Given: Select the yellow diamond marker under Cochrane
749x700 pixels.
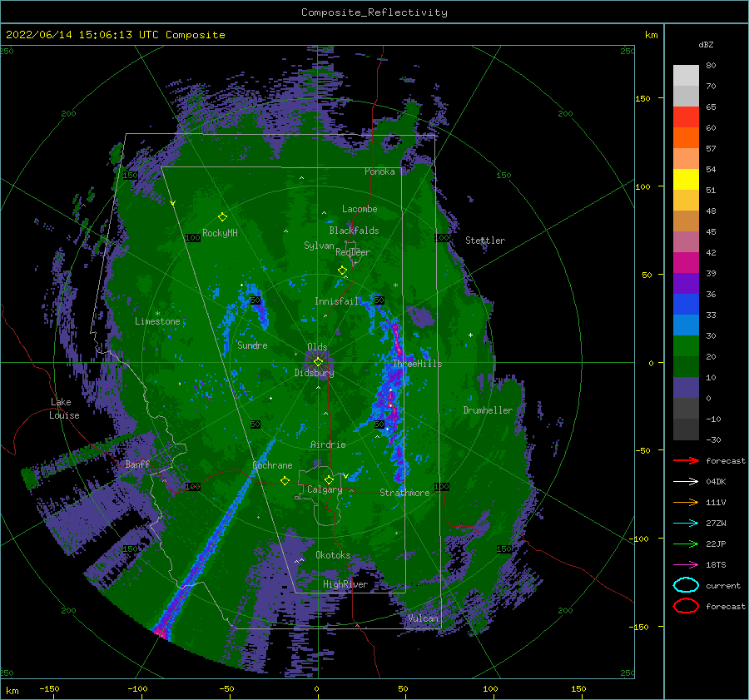Looking at the screenshot, I should tap(285, 480).
